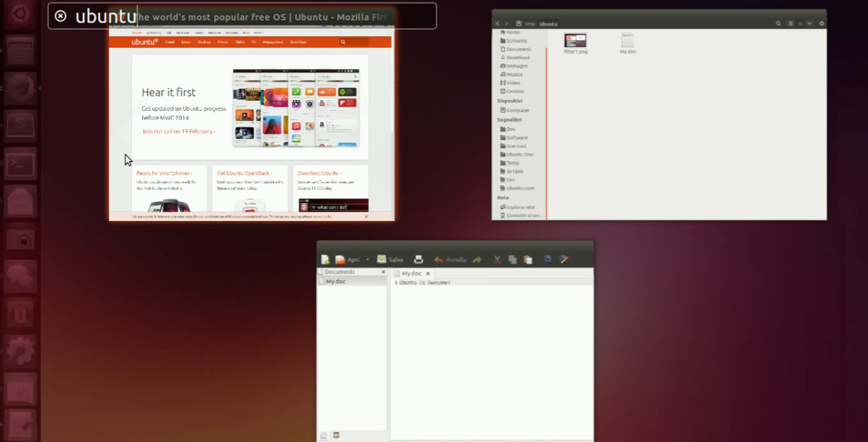Viewport: 868px width, 442px height.
Task: Open the Cloud menu on the ubuntu.com page
Action: click(170, 42)
